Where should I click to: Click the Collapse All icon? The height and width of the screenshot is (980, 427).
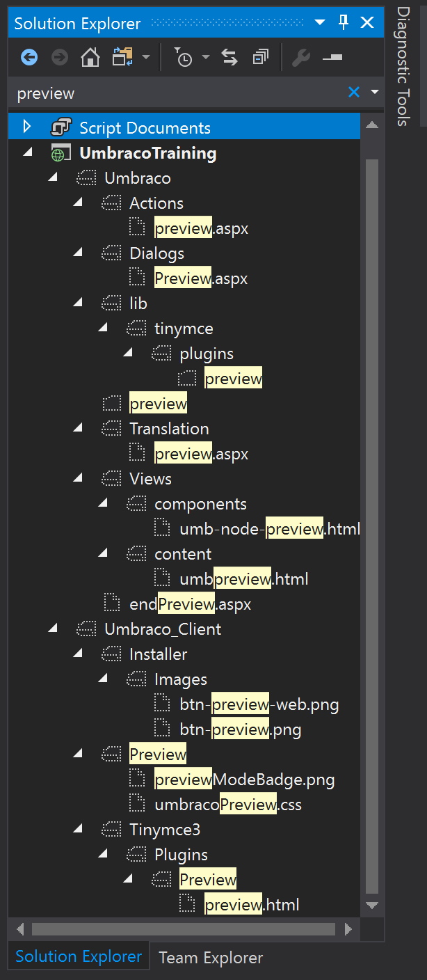tap(261, 57)
